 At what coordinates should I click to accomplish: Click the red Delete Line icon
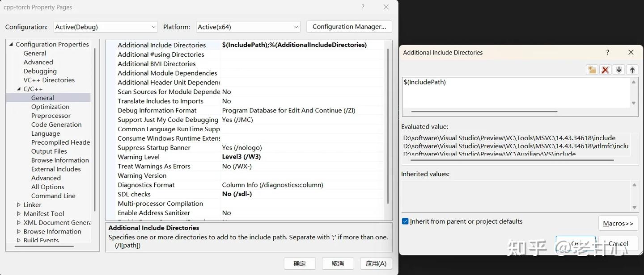click(x=606, y=70)
